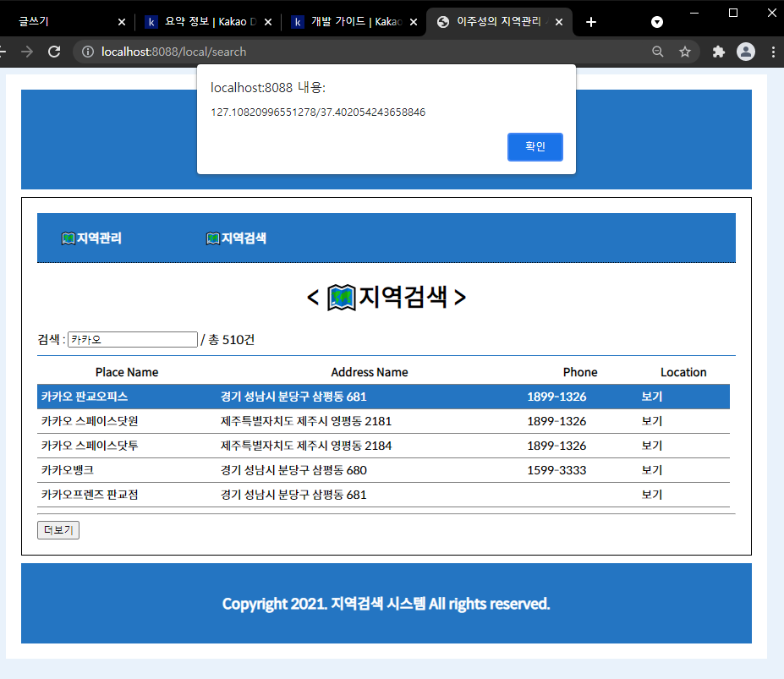This screenshot has height=679, width=784.
Task: Click address 제주특별자치도 제주시 영평동 2184
Action: click(306, 446)
